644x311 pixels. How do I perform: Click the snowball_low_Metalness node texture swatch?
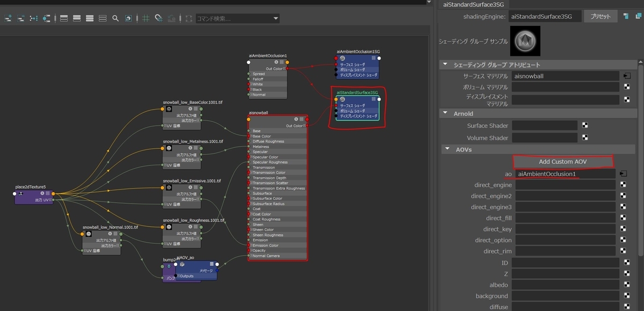click(168, 148)
